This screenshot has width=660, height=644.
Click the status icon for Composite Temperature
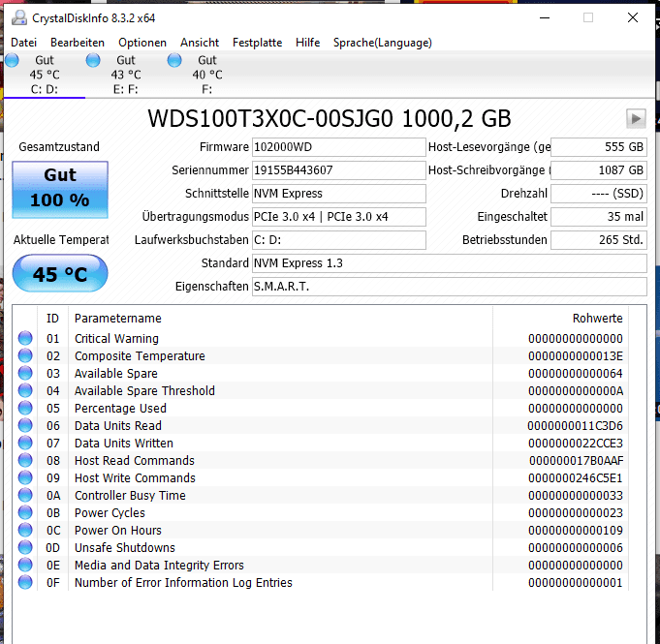[25, 355]
